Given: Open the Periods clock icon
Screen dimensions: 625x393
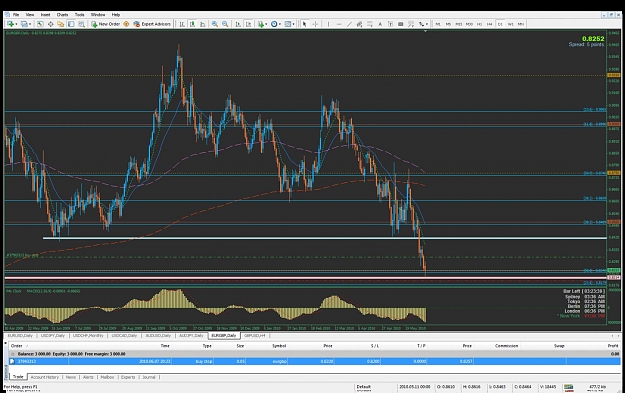Looking at the screenshot, I should pyautogui.click(x=274, y=24).
